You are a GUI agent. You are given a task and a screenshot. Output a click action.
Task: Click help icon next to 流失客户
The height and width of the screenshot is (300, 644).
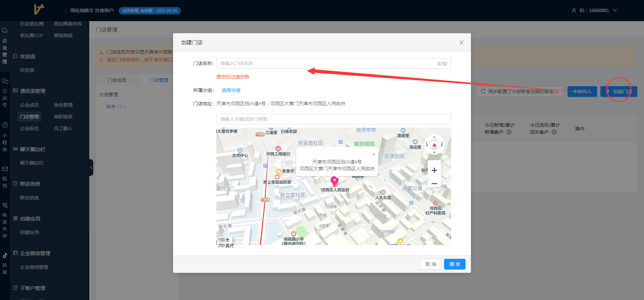point(554,132)
